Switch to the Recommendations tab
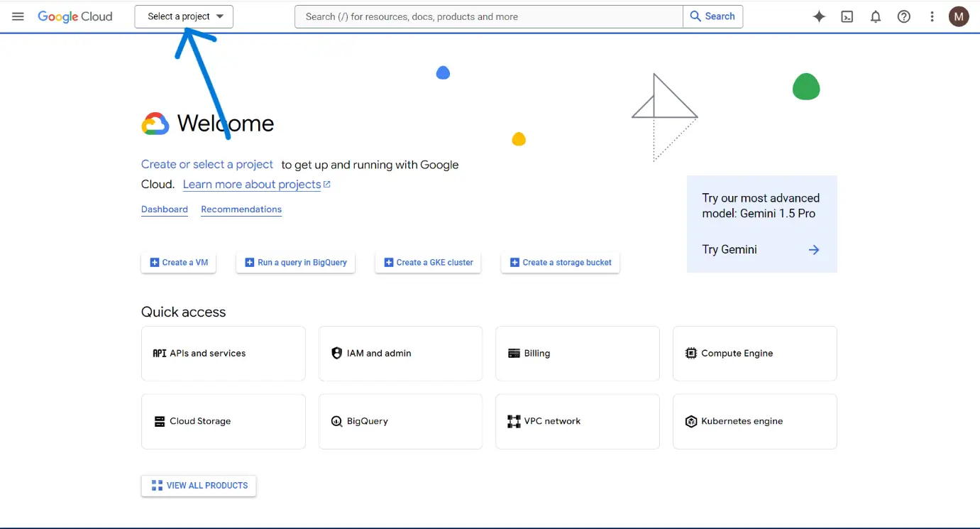The width and height of the screenshot is (980, 529). click(x=241, y=209)
